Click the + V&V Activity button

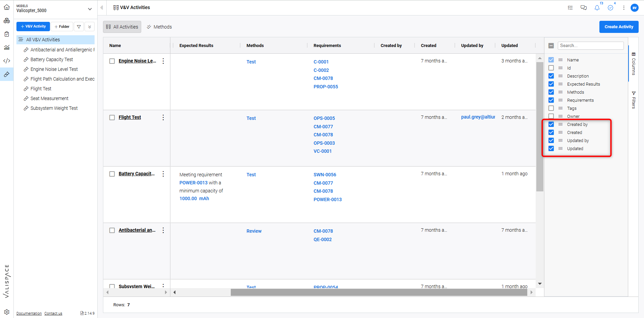point(33,27)
